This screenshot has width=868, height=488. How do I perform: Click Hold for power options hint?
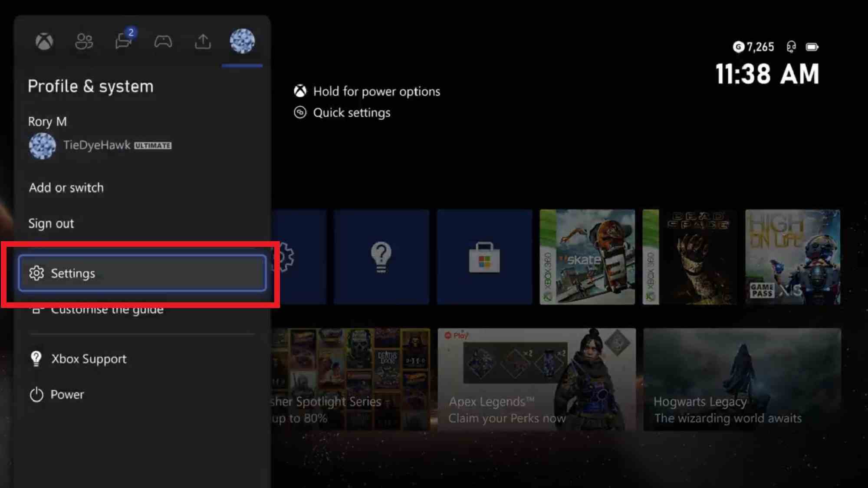point(367,91)
